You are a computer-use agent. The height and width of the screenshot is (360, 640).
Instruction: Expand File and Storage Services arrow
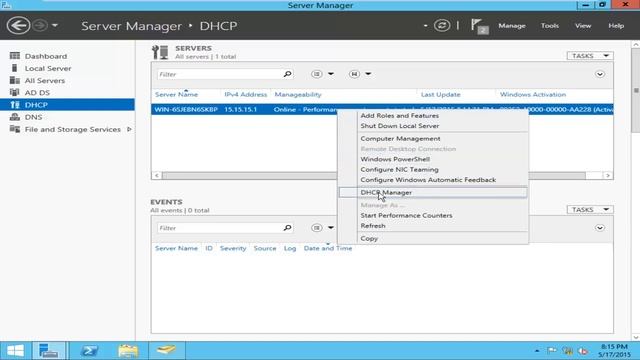click(x=129, y=129)
